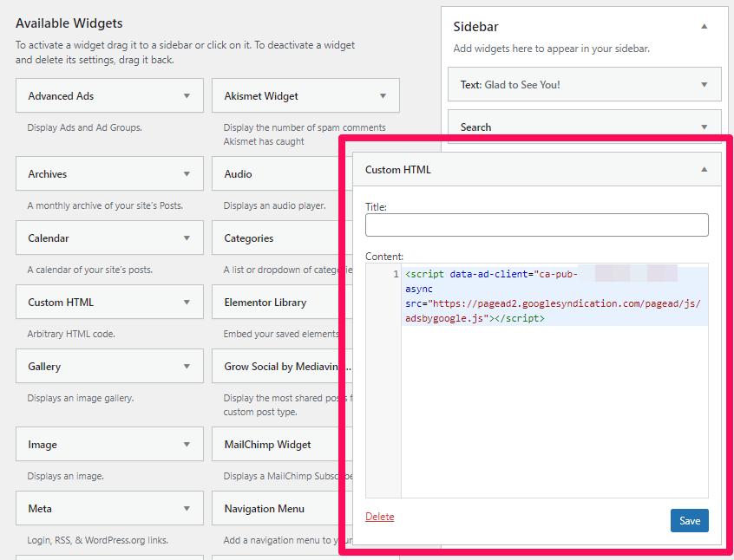Click 'A monthly archive of your site's Posts.'

click(105, 205)
